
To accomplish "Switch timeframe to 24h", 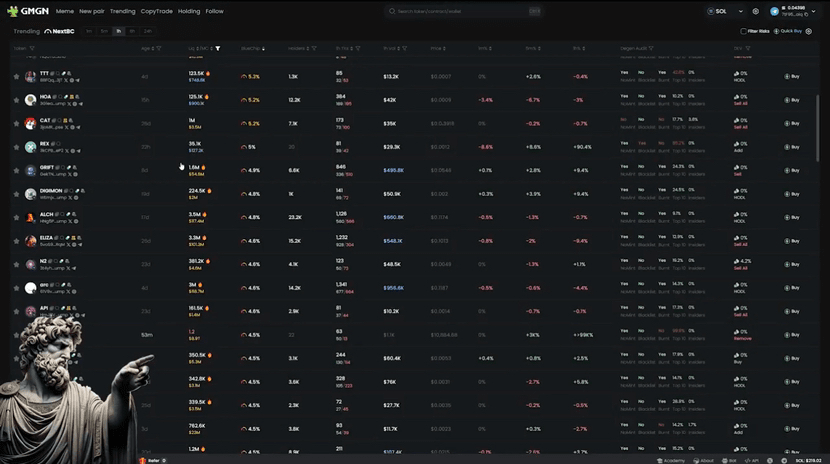I will click(148, 31).
